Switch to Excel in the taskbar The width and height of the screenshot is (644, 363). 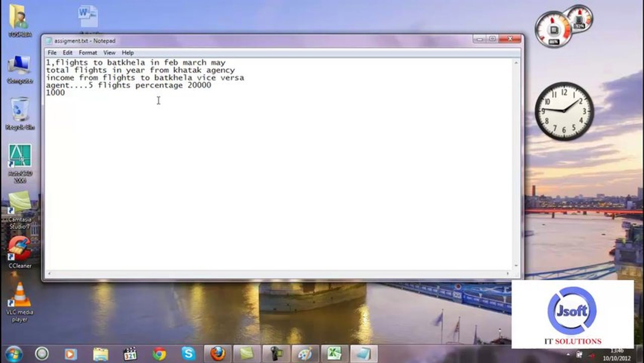334,354
